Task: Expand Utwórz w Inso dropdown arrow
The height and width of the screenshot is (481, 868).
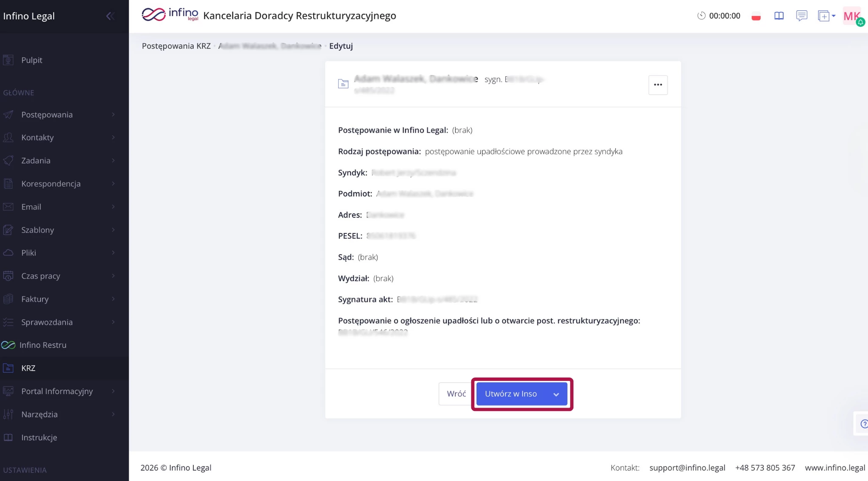Action: coord(556,394)
